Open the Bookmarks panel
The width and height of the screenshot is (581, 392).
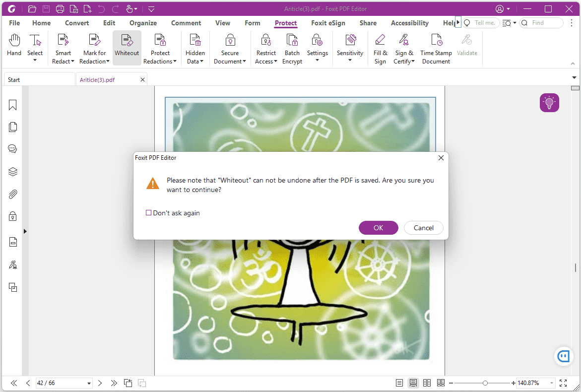(13, 105)
